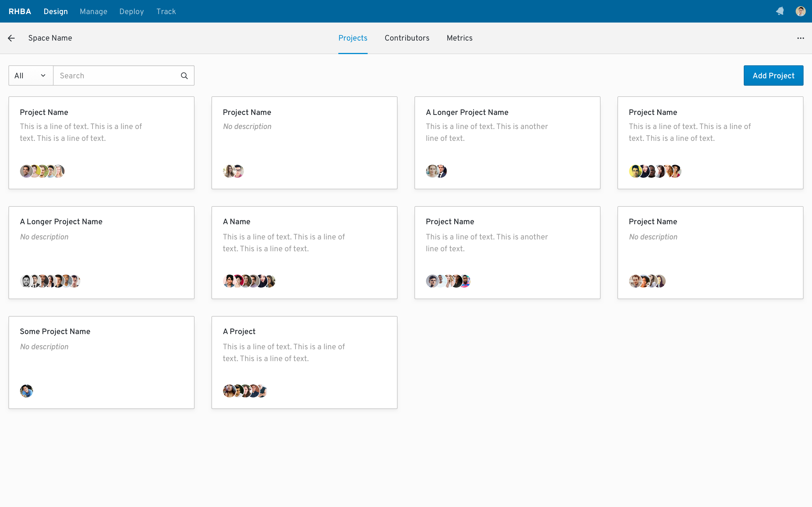Open the Some Project Name card
The width and height of the screenshot is (812, 507).
click(x=101, y=362)
